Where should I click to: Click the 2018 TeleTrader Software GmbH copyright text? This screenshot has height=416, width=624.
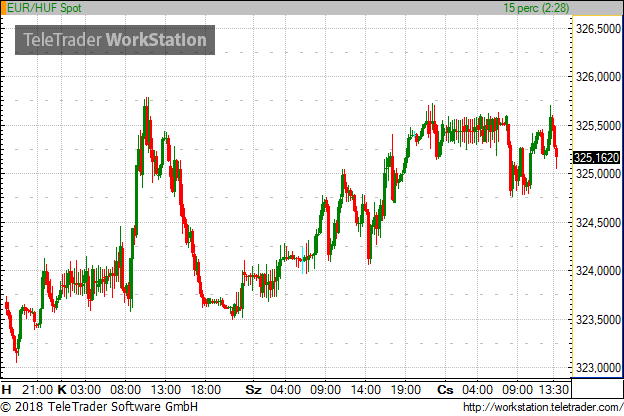coord(99,407)
